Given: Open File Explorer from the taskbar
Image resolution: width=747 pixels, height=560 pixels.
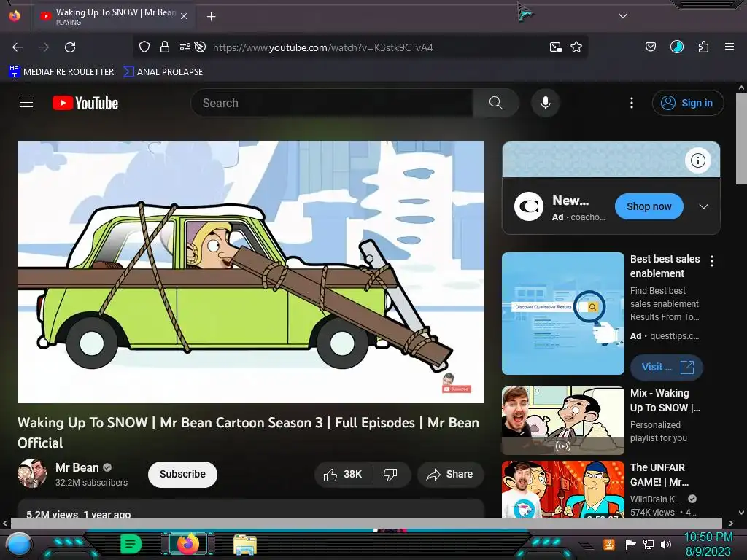Looking at the screenshot, I should coord(245,545).
